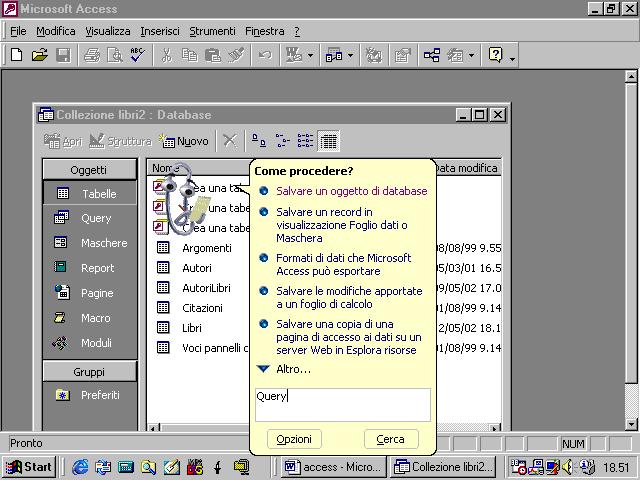Open a database with the folder icon
Screen dimensions: 640x480
click(x=40, y=55)
